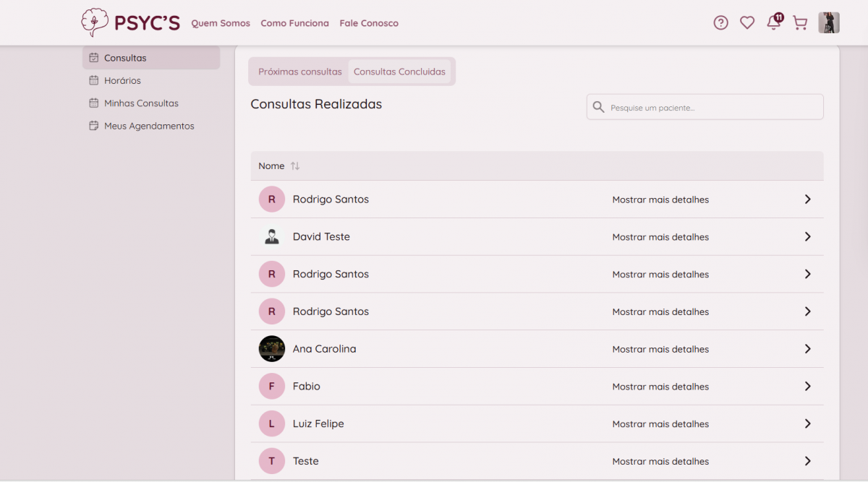The height and width of the screenshot is (482, 868).
Task: Expand David Teste row chevron
Action: (x=807, y=237)
